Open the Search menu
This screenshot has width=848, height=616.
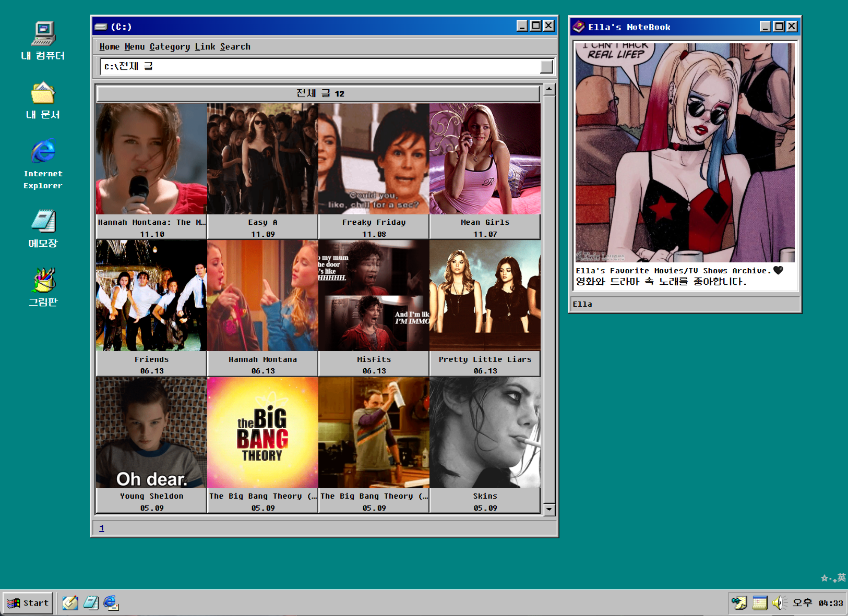[x=235, y=46]
